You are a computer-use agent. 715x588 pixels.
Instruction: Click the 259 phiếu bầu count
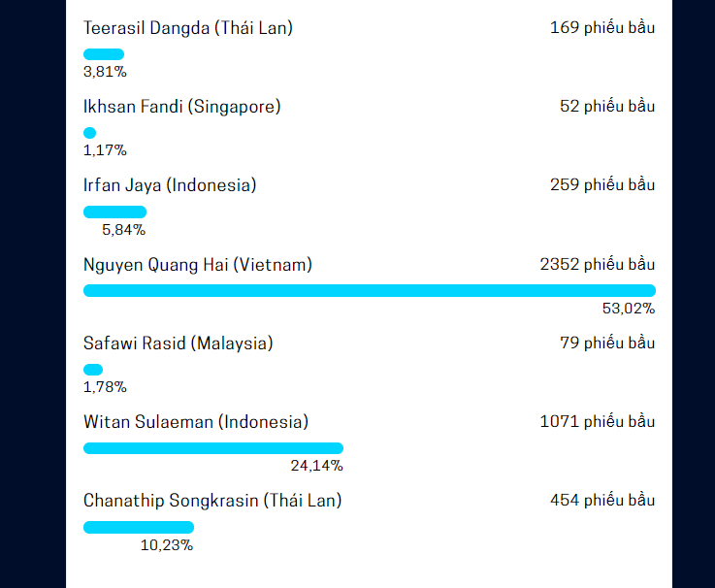point(602,184)
